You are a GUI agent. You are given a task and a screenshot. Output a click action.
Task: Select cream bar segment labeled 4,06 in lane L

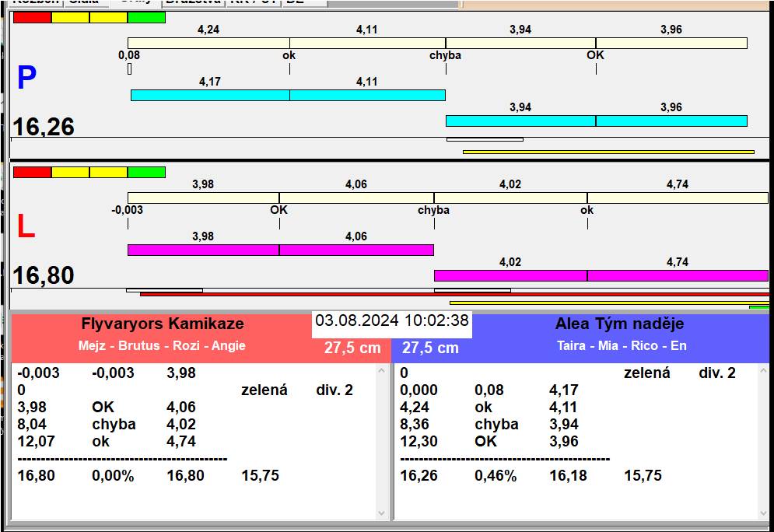[x=356, y=198]
